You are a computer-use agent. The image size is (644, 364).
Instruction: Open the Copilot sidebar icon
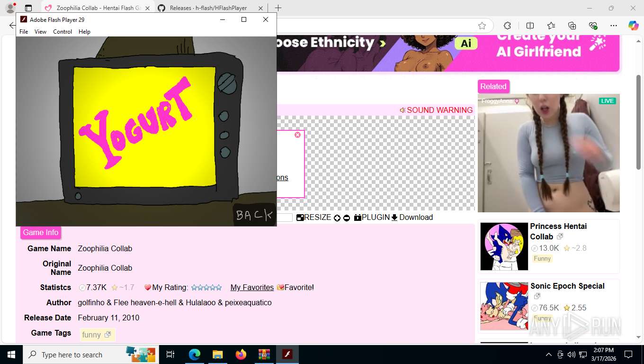(x=634, y=26)
